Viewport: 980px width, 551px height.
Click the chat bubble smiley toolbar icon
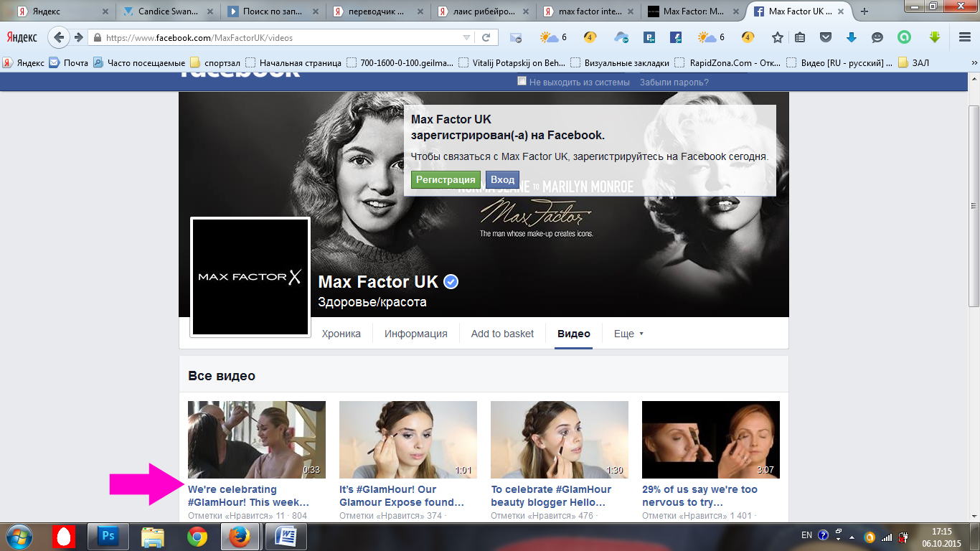877,37
